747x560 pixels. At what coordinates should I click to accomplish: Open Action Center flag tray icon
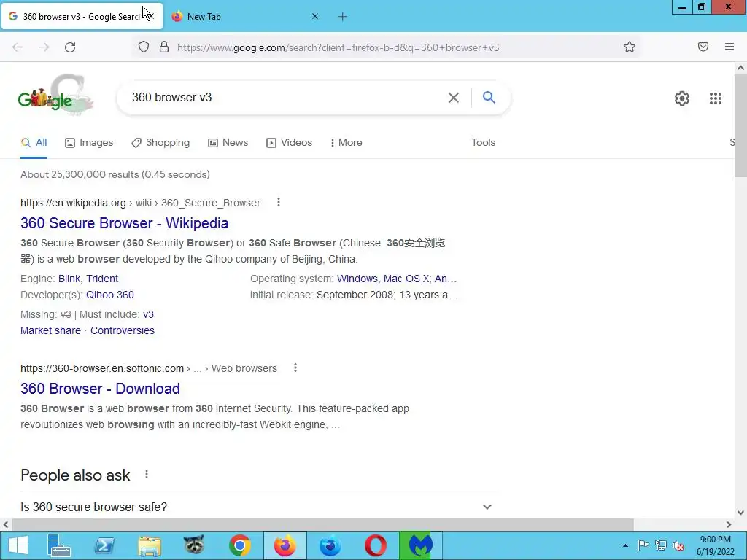click(x=643, y=545)
